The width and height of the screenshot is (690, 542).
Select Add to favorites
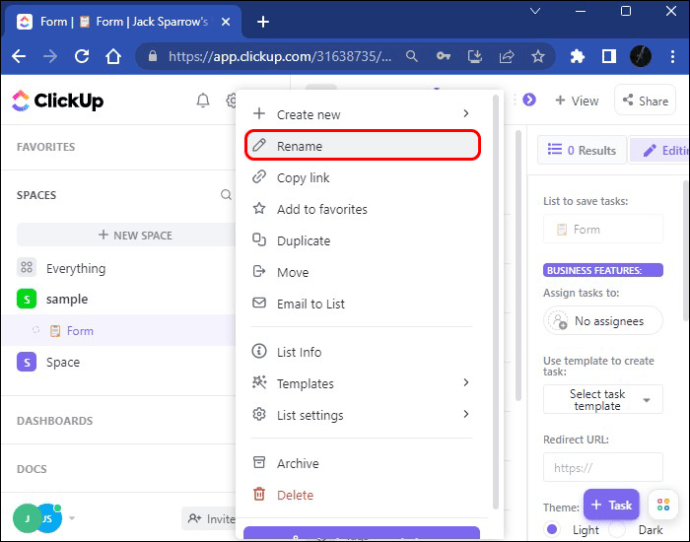click(x=362, y=209)
